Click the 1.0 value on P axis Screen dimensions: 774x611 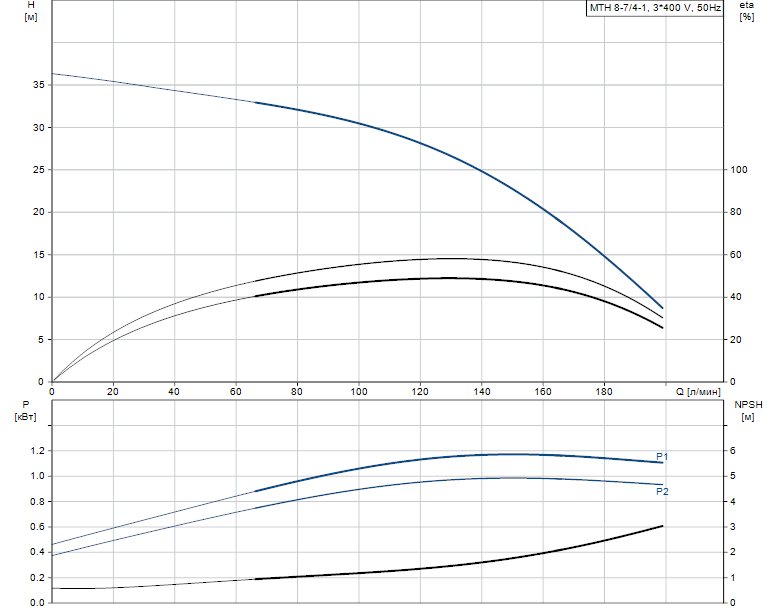pos(38,476)
